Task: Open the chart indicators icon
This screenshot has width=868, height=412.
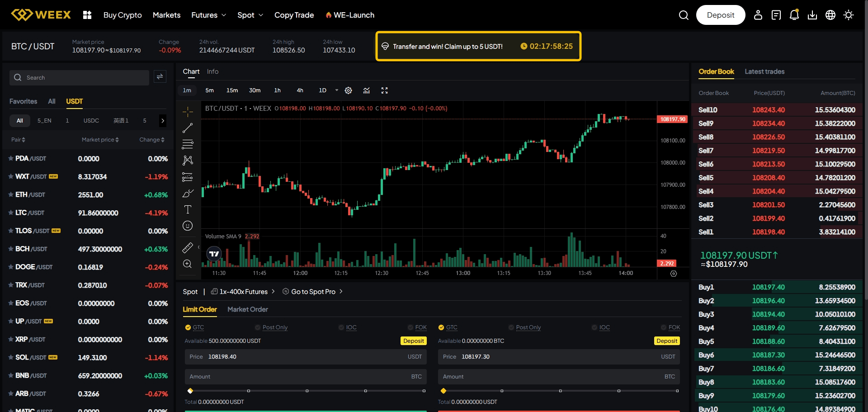Action: pyautogui.click(x=367, y=90)
